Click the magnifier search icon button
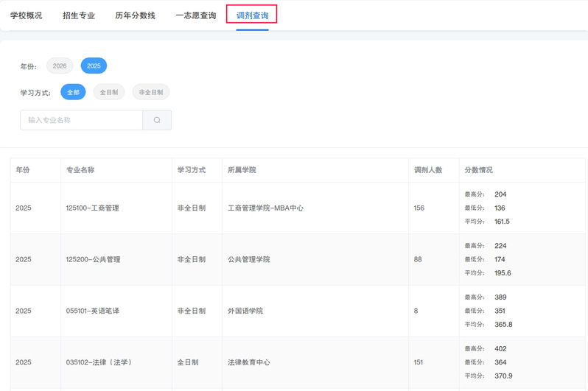Viewport: 588px width, 391px height. point(157,120)
